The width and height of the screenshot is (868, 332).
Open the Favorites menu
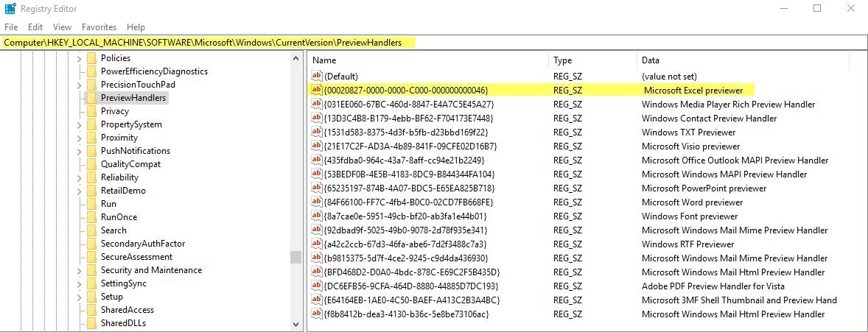pos(99,27)
